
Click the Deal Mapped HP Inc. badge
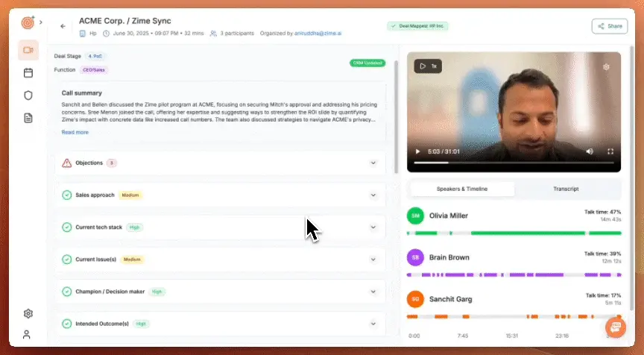tap(417, 26)
